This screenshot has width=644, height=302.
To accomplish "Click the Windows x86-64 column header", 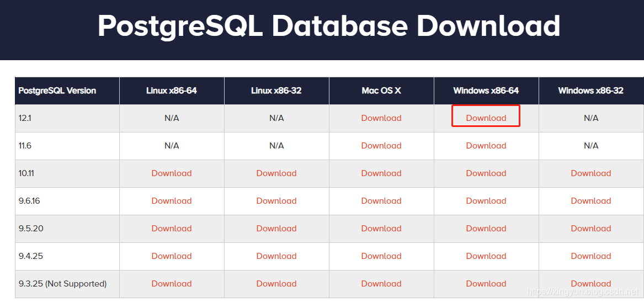I will click(486, 91).
